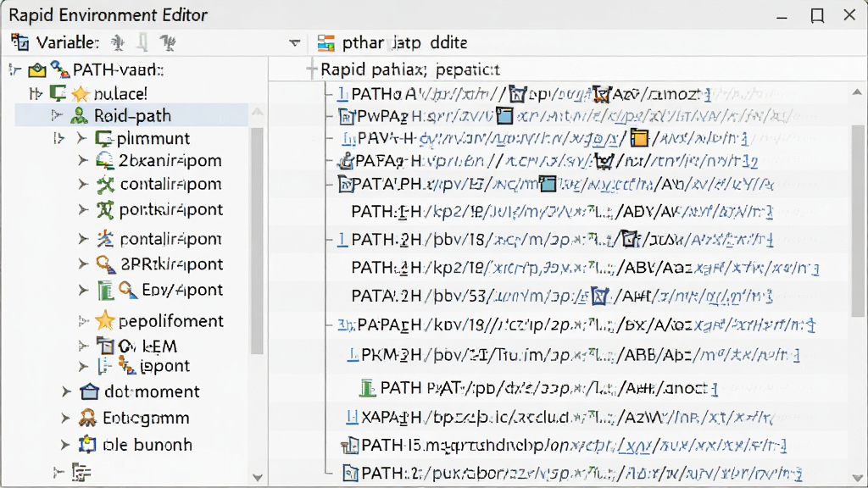Expand the "pepolifoment" node

83,320
